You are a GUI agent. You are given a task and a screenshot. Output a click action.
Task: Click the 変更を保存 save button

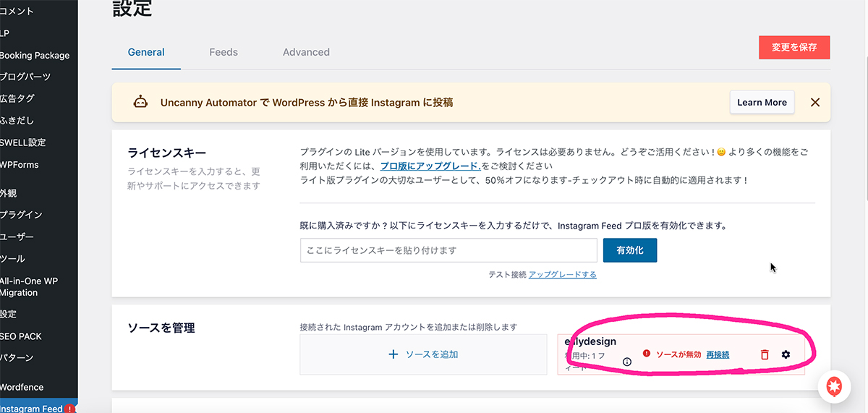(x=794, y=47)
